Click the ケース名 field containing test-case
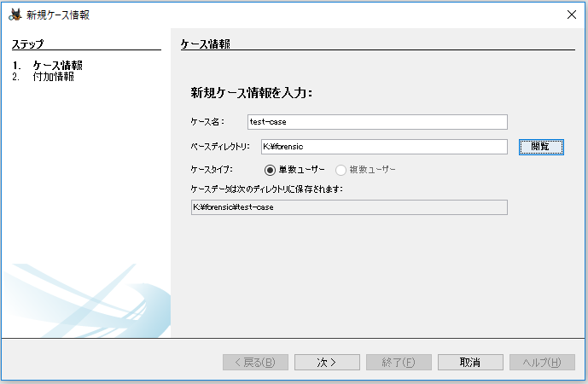 (x=377, y=122)
